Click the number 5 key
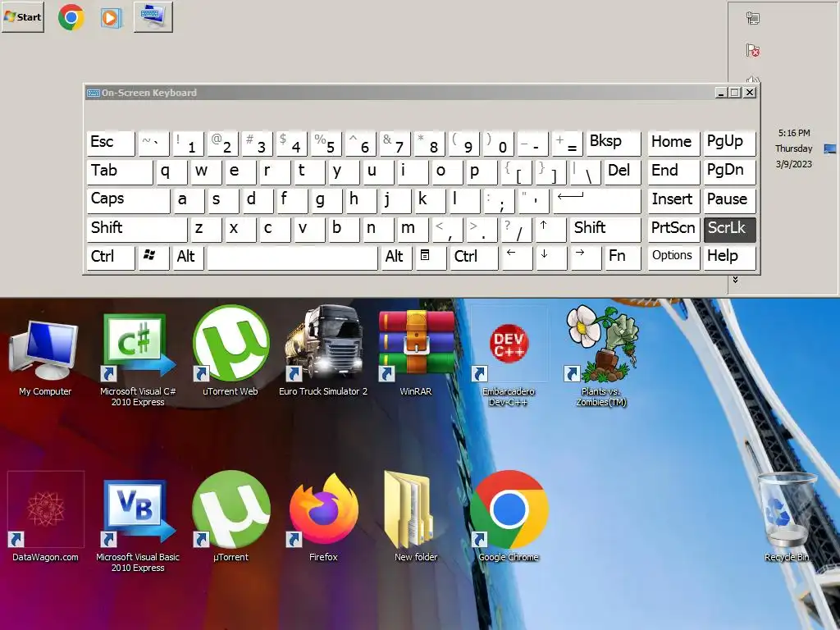The width and height of the screenshot is (840, 630). pyautogui.click(x=326, y=144)
